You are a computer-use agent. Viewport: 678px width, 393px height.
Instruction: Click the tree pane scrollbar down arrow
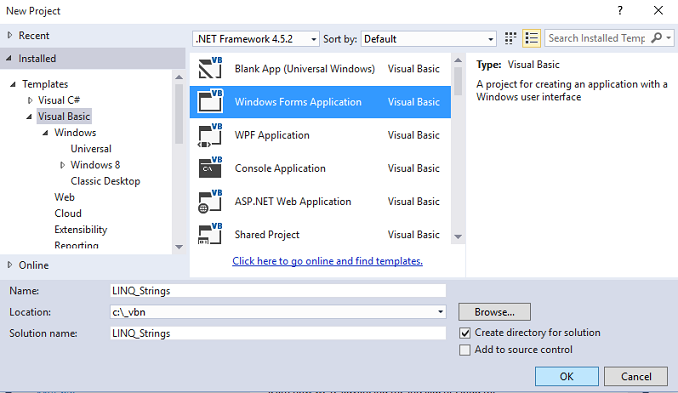tap(179, 246)
